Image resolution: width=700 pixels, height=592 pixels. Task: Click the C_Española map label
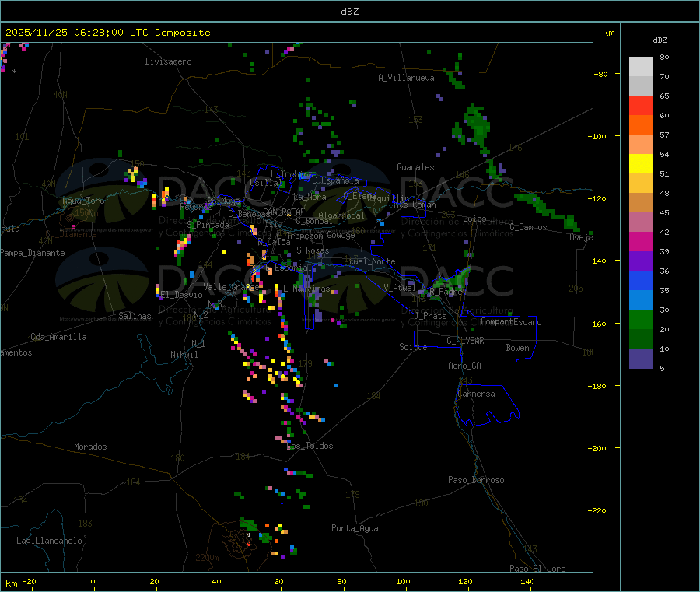pyautogui.click(x=336, y=180)
